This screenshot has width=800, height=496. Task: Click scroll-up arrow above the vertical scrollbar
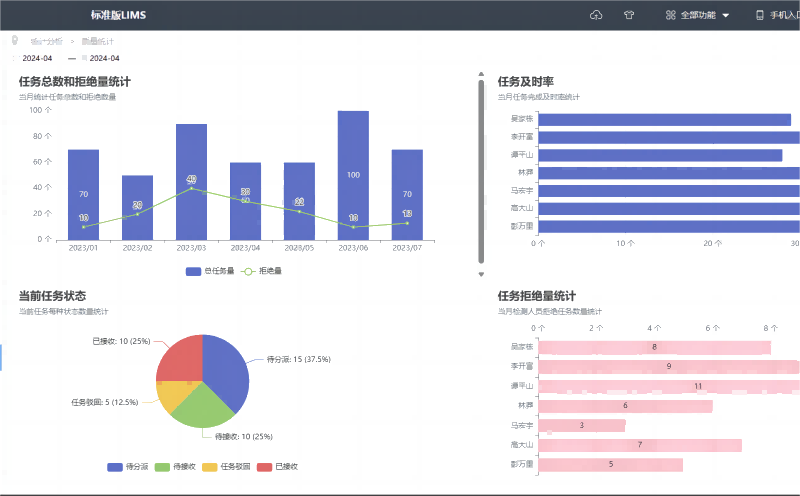pos(481,75)
